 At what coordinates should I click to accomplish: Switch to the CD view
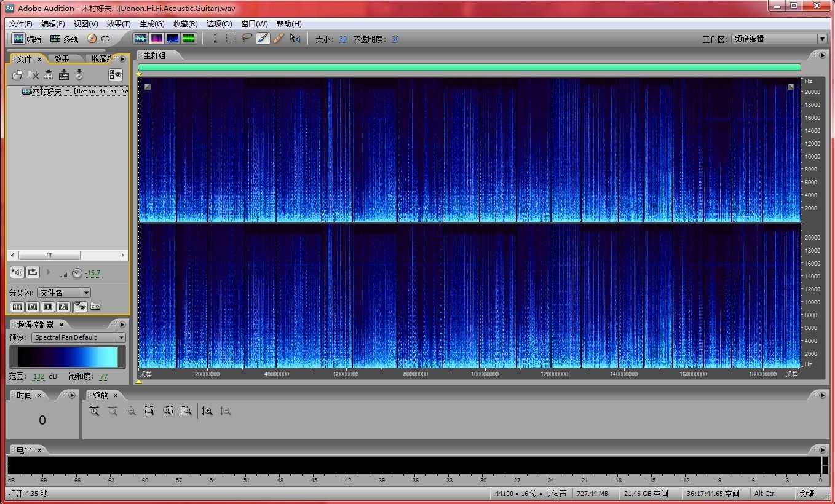coord(98,39)
